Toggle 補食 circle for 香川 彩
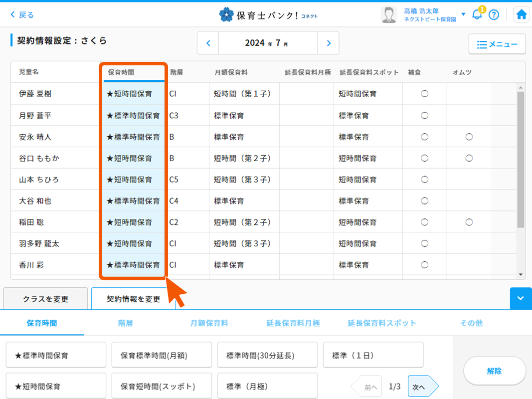Screen dimensions: 532x399 pos(424,265)
